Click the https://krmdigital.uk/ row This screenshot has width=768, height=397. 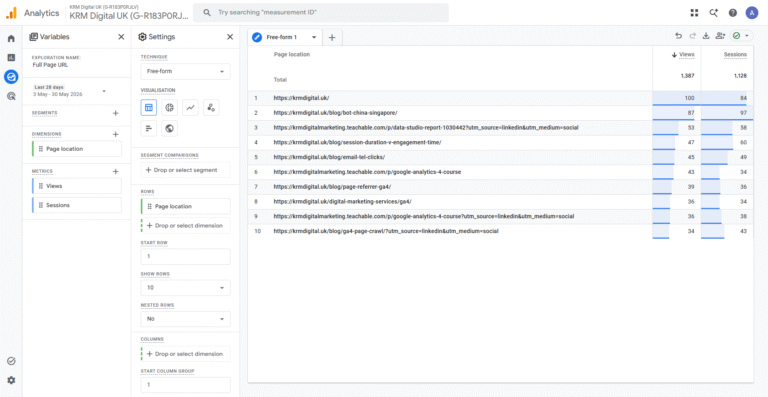501,98
